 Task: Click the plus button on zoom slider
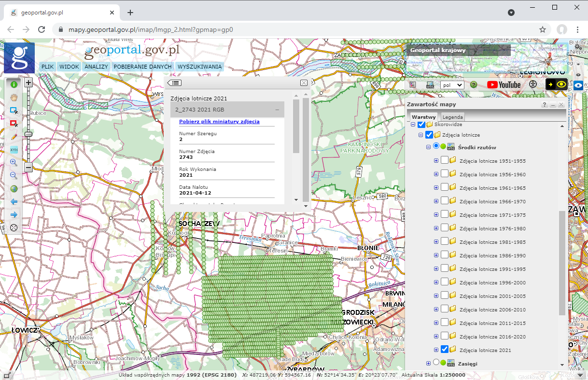point(28,83)
